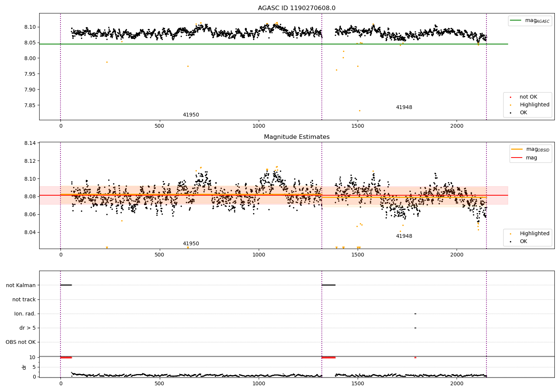Click x-tick 2000 under the middle plot
This screenshot has height=392, width=560.
point(457,255)
